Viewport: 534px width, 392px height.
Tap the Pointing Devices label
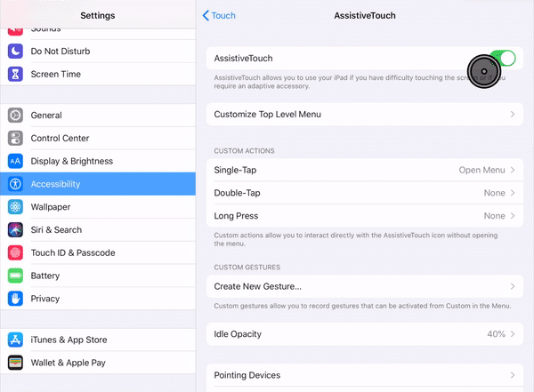(x=247, y=375)
